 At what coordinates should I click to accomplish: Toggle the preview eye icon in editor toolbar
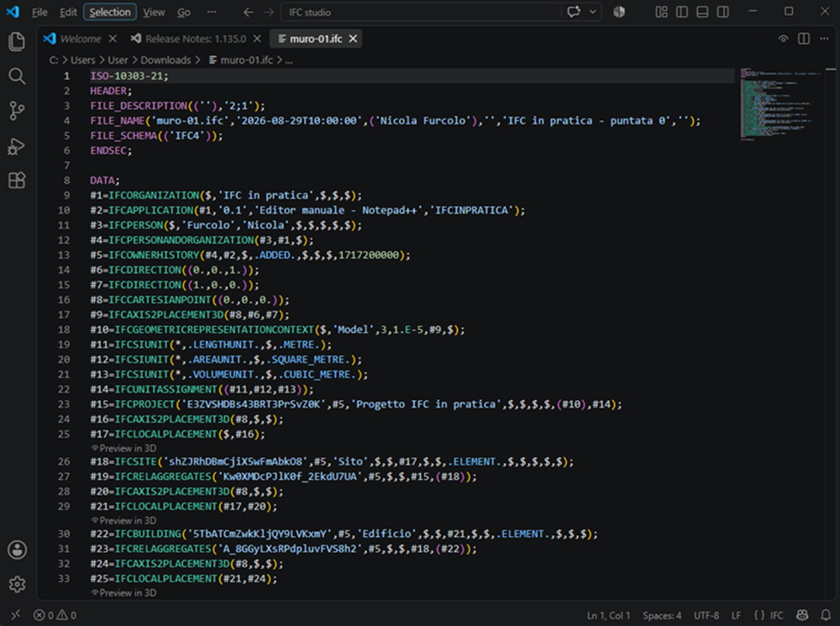click(x=783, y=39)
